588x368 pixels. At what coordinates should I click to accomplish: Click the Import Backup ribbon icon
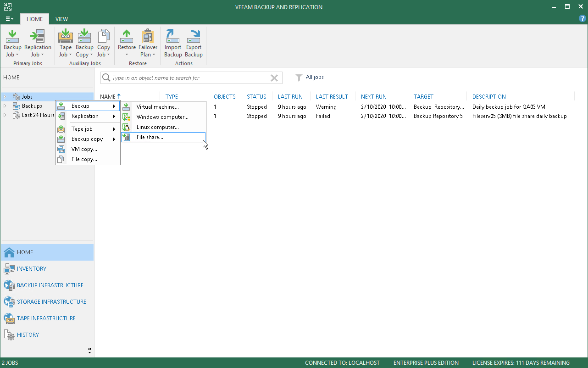(x=173, y=43)
